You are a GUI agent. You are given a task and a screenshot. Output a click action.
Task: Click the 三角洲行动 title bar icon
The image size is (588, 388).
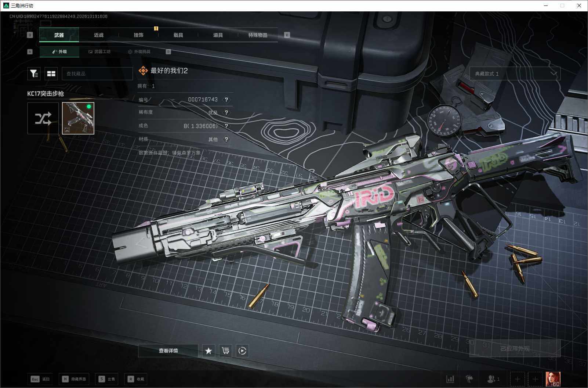[6, 6]
